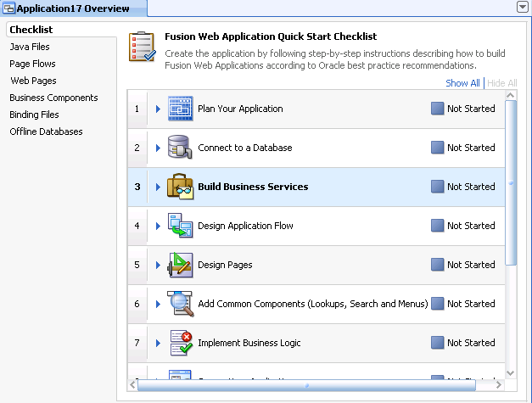Click the Plan Your Application icon
Screen dimensions: 532x403
181,109
